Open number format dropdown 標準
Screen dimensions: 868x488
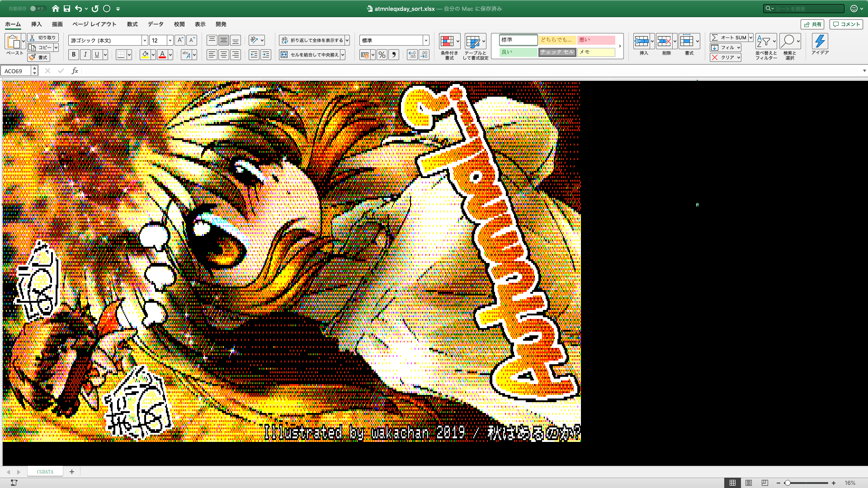pos(426,40)
